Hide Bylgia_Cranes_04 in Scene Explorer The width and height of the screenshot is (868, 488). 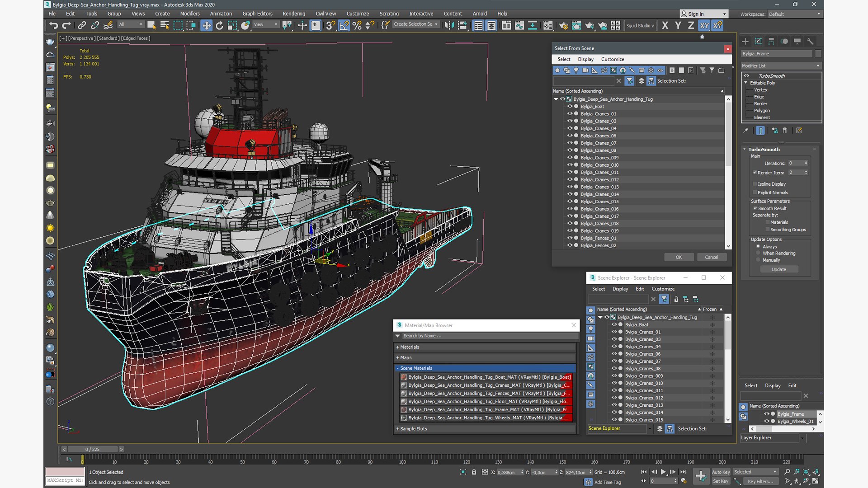[614, 347]
